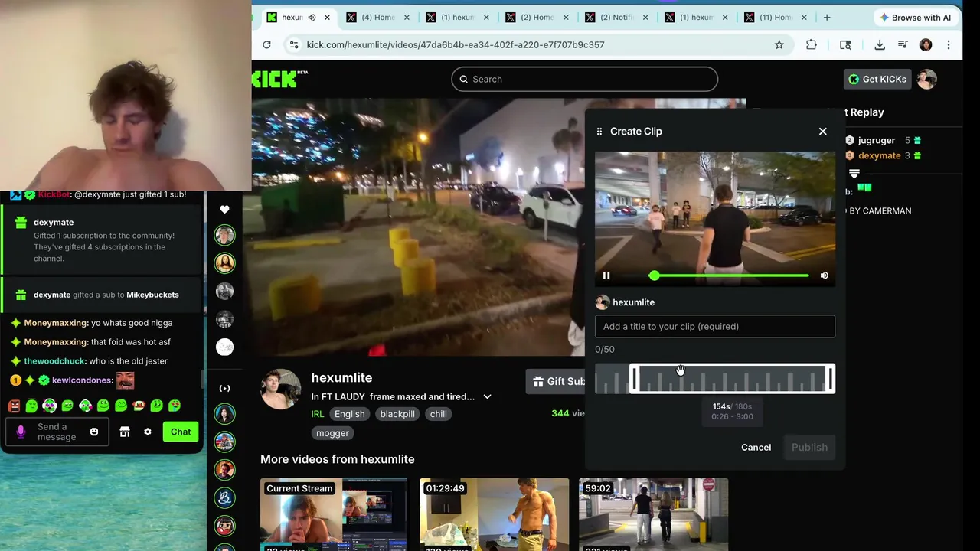Close the (11) Home tab
Viewport: 980px width, 551px height.
point(805,17)
